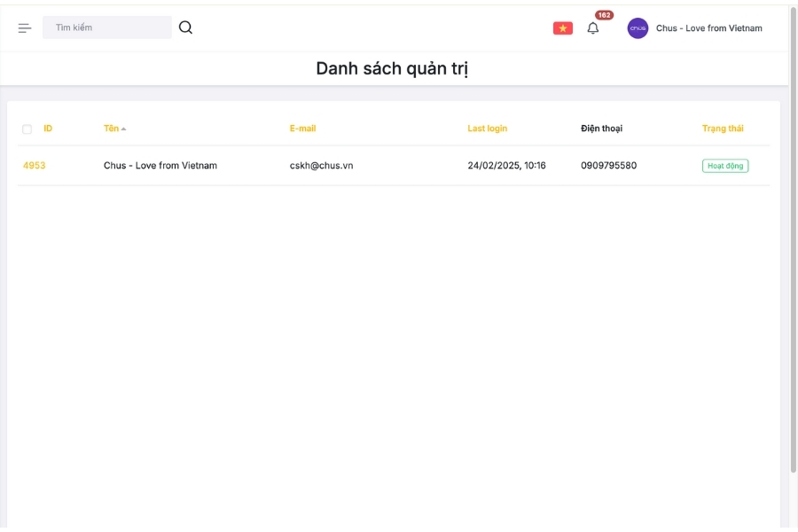This screenshot has height=532, width=798.
Task: Click the vertical page scrollbar
Action: [x=793, y=239]
